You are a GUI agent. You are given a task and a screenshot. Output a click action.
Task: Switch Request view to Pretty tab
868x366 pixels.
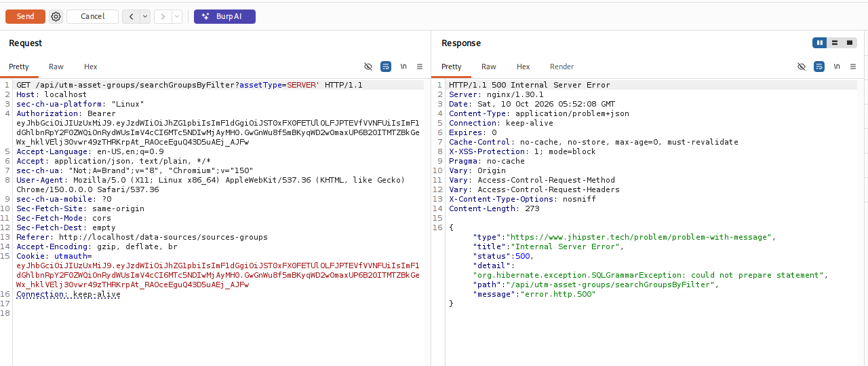pos(19,67)
